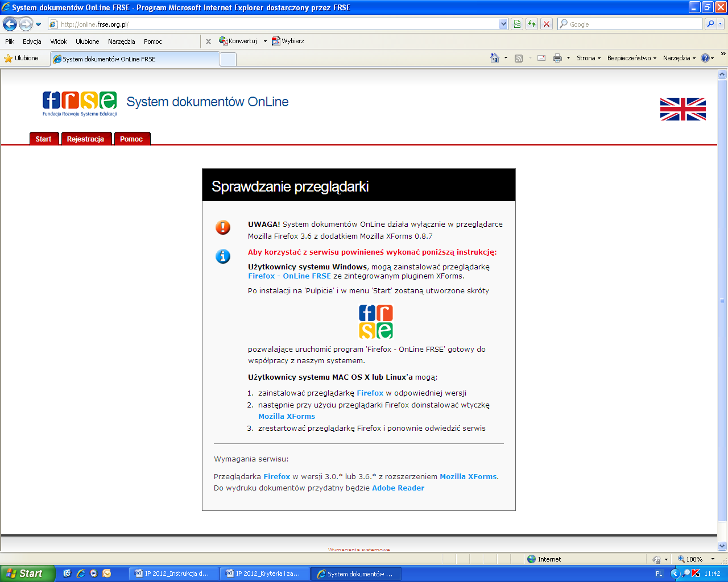This screenshot has width=728, height=582.
Task: Expand the Print dropdown arrow
Action: click(x=568, y=58)
